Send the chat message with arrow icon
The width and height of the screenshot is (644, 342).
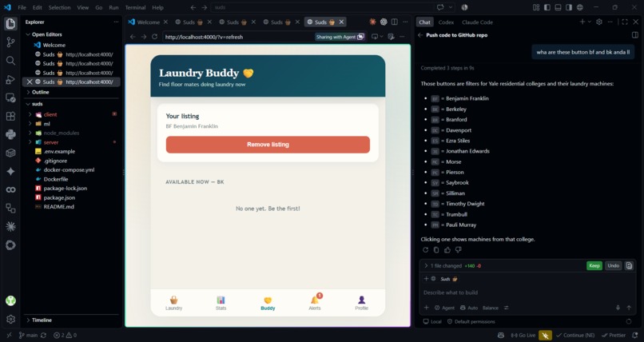[629, 308]
